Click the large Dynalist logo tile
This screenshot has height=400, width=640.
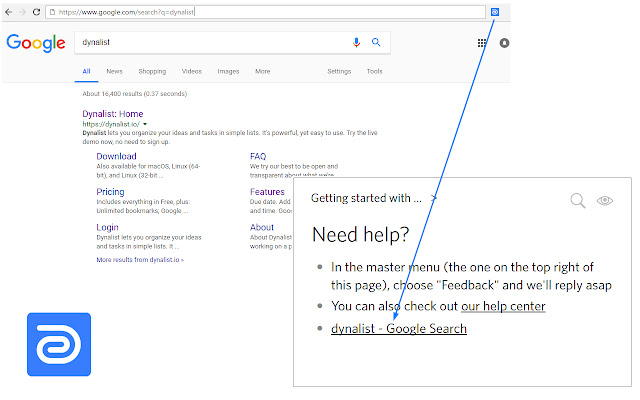click(59, 344)
